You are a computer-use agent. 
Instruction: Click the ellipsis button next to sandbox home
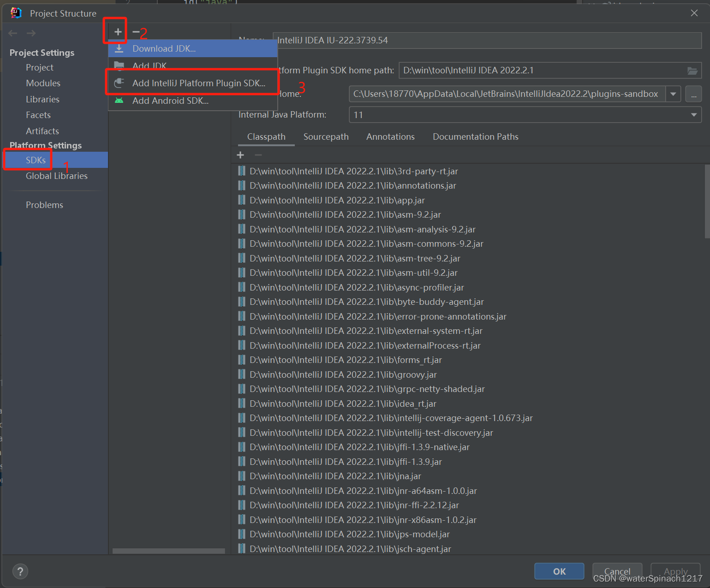click(693, 94)
